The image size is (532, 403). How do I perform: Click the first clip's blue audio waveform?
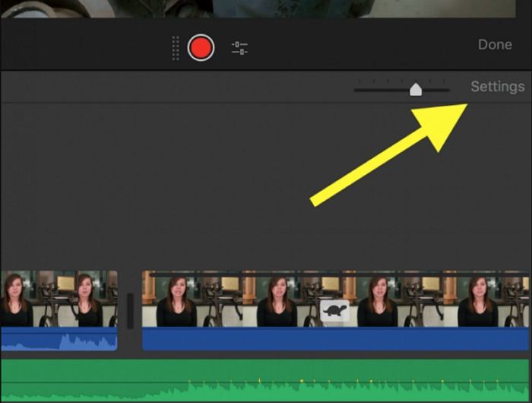[x=59, y=339]
